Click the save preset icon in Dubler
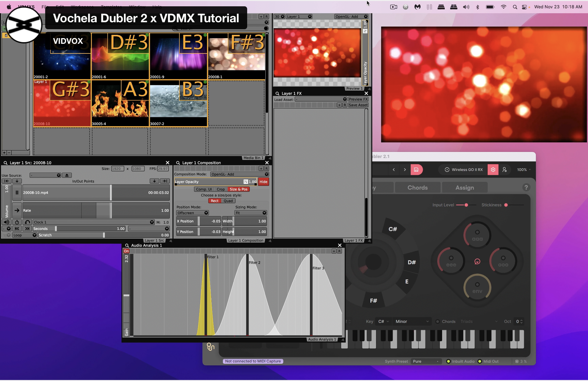588x381 pixels. [x=416, y=170]
